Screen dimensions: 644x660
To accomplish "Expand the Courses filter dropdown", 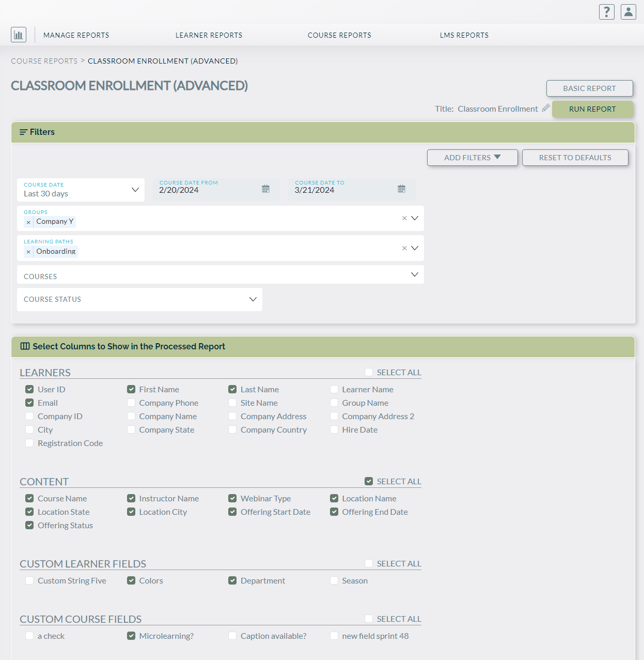I will pos(414,274).
